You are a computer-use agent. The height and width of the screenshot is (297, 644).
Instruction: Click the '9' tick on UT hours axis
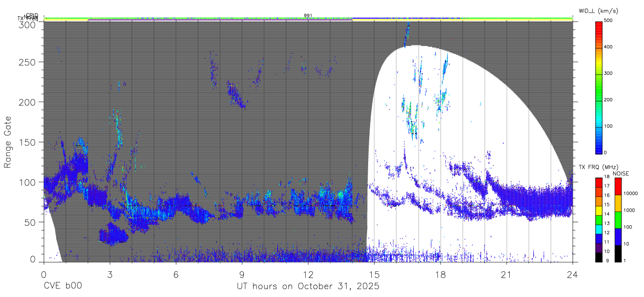click(x=242, y=274)
